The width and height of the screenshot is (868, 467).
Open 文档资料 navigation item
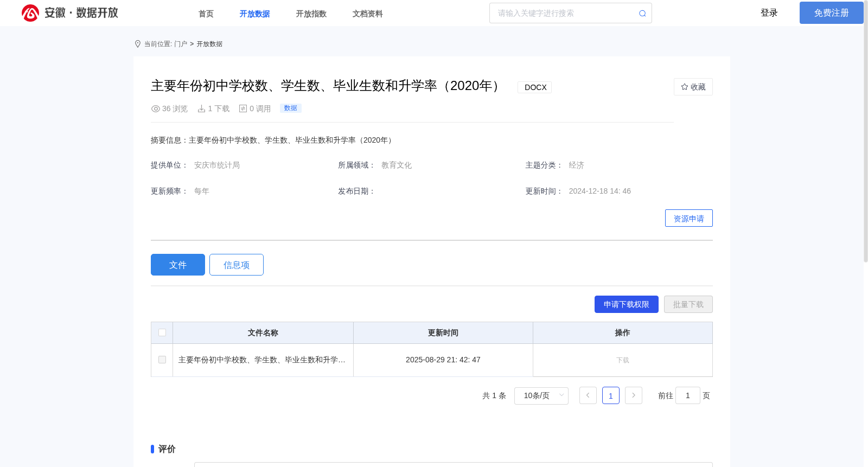pyautogui.click(x=367, y=14)
